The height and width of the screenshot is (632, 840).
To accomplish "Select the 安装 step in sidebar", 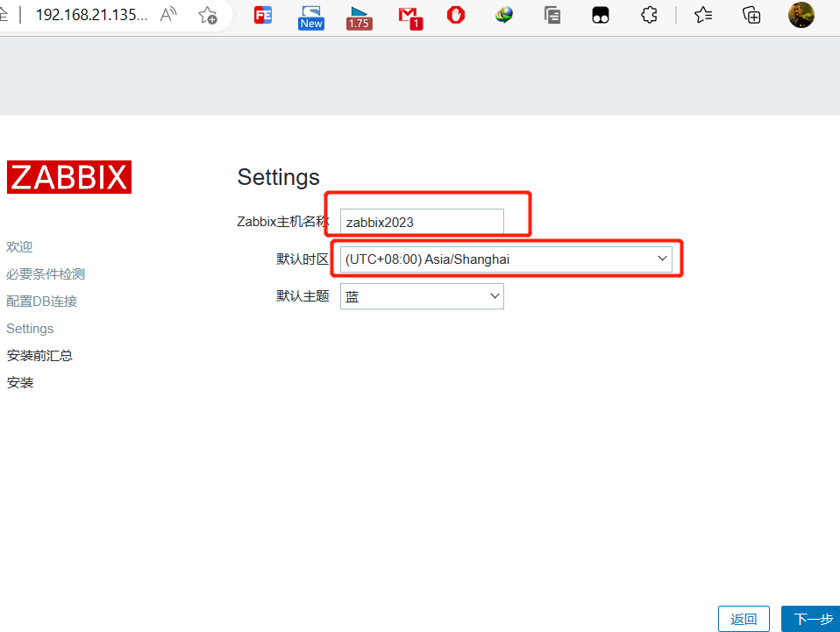I will click(x=20, y=382).
